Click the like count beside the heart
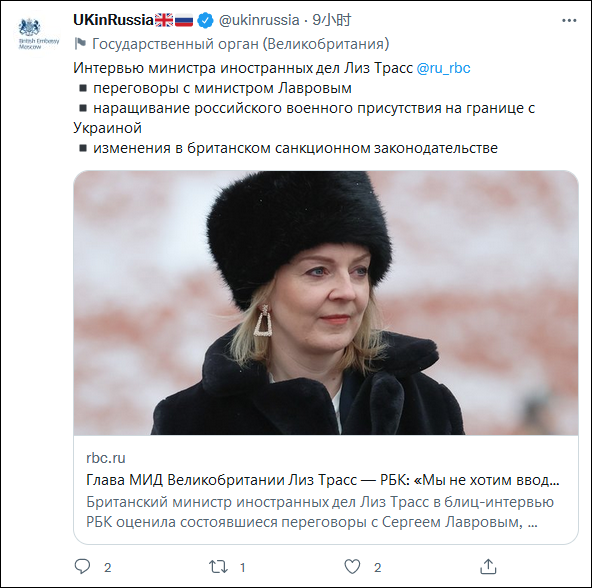This screenshot has width=592, height=588. pyautogui.click(x=378, y=568)
